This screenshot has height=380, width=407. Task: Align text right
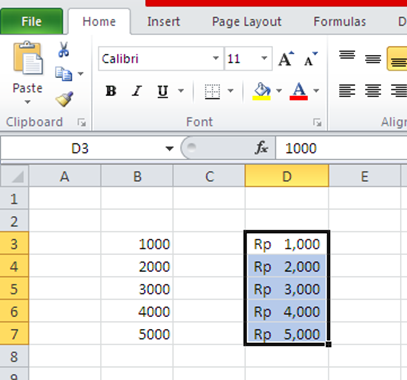point(398,90)
